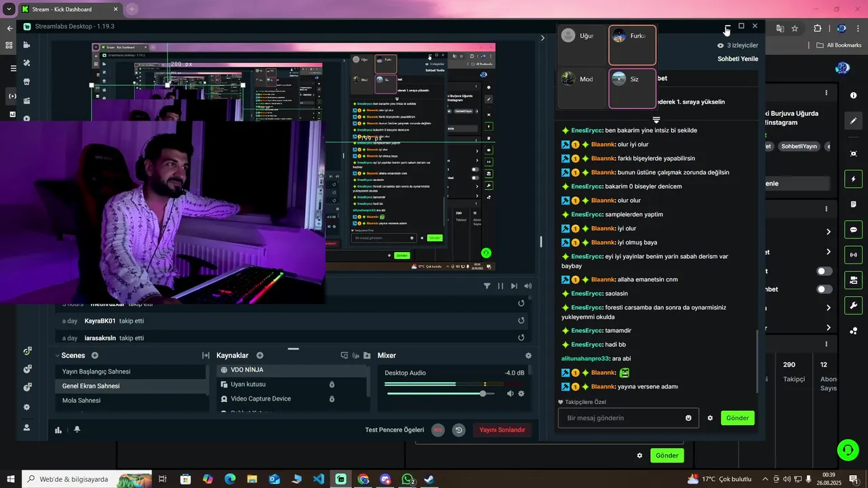This screenshot has width=868, height=488.
Task: Toggle lock on Video Capture Device source
Action: 332,399
